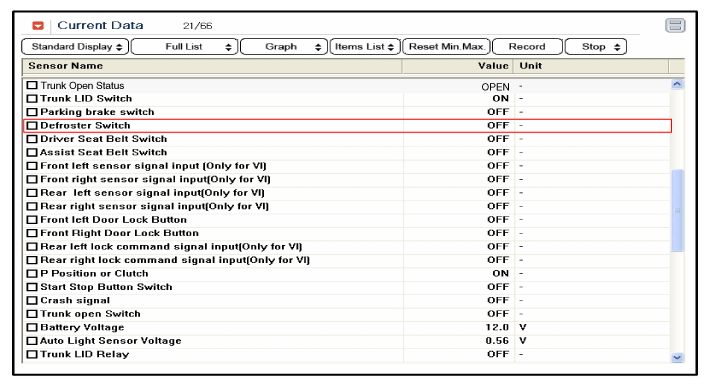Select the Start Stop Button Switch label
The image size is (711, 387).
pos(106,287)
